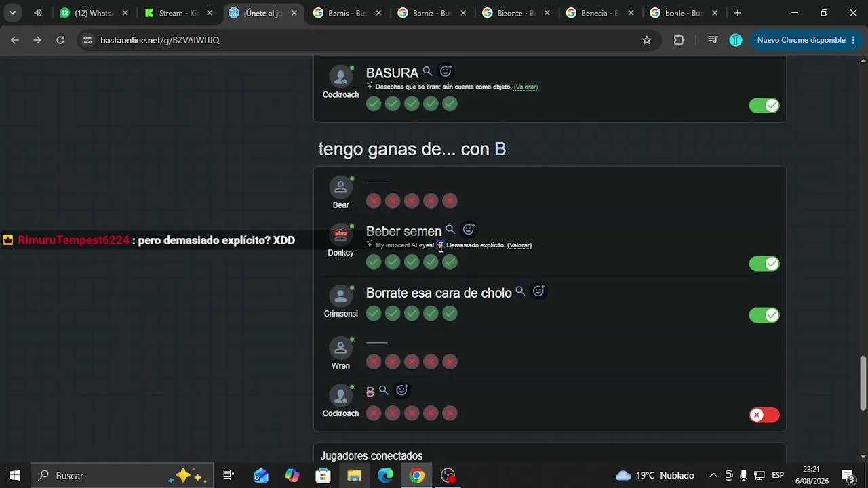Switch to the Barnis search tab
The image size is (868, 488).
[347, 13]
